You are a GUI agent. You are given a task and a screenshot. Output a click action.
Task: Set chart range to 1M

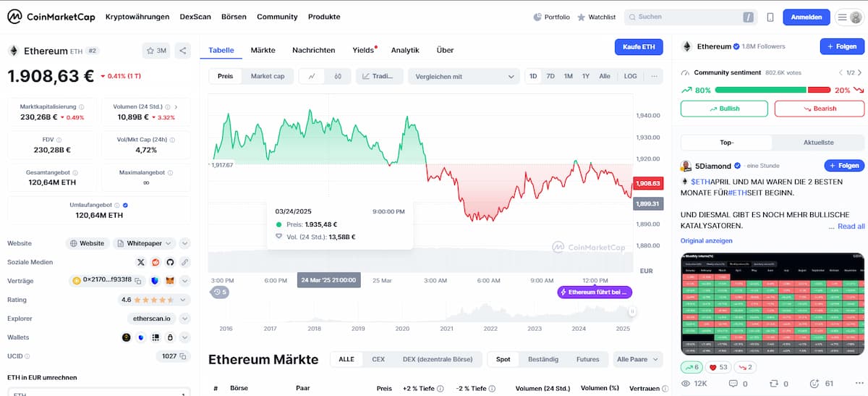coord(569,76)
